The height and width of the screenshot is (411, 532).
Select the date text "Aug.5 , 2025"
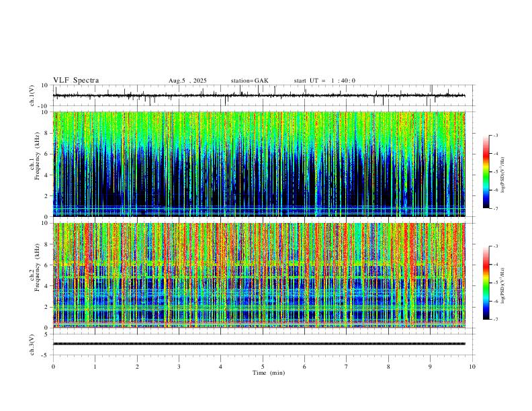[x=187, y=81]
